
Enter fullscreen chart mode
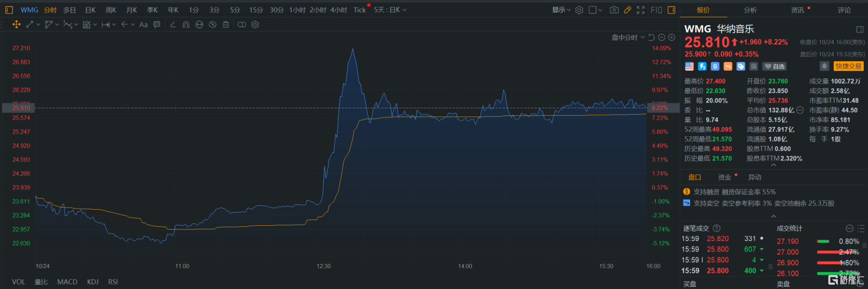pos(641,10)
